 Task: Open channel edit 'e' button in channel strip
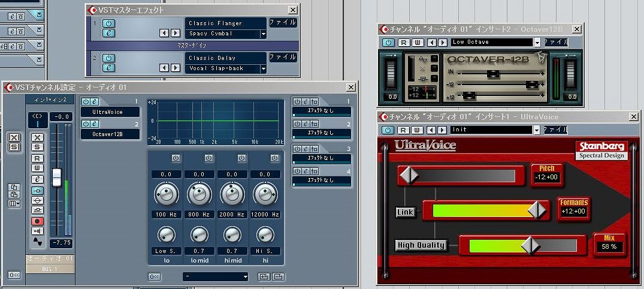click(x=37, y=179)
